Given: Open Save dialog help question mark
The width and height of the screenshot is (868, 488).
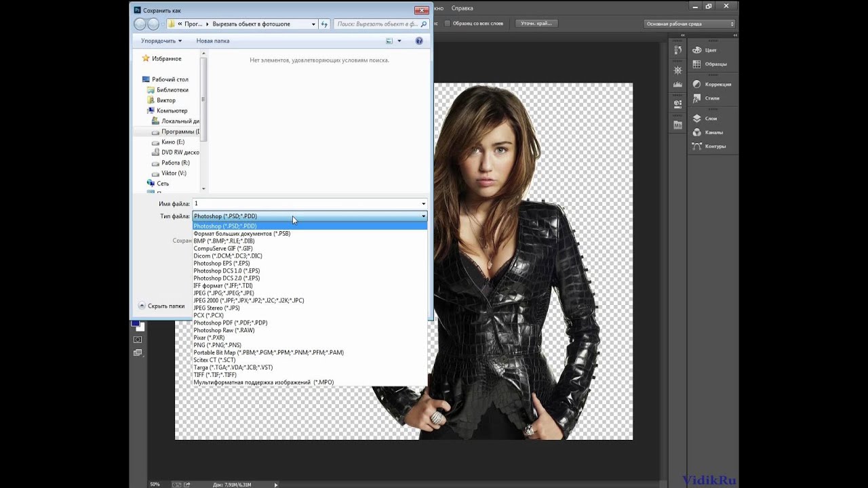Looking at the screenshot, I should (x=419, y=41).
